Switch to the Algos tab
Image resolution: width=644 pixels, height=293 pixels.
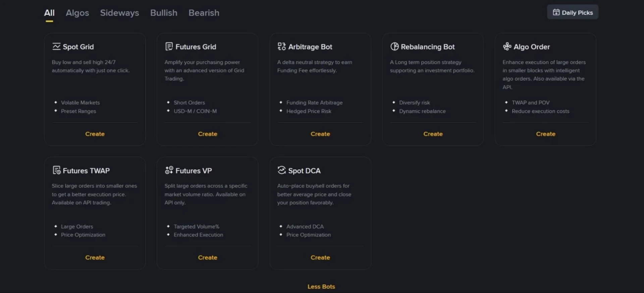(77, 13)
